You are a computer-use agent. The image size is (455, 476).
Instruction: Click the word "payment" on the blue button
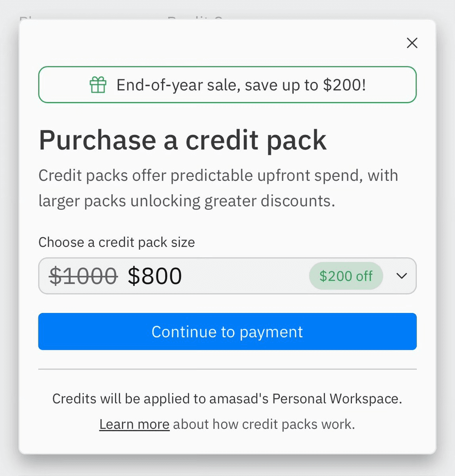pyautogui.click(x=271, y=332)
